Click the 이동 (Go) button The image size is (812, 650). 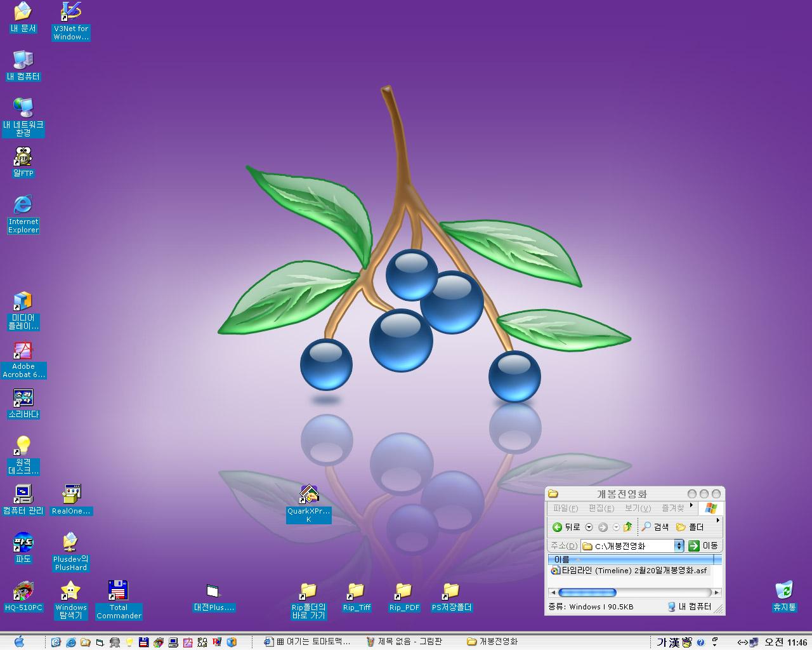[704, 546]
